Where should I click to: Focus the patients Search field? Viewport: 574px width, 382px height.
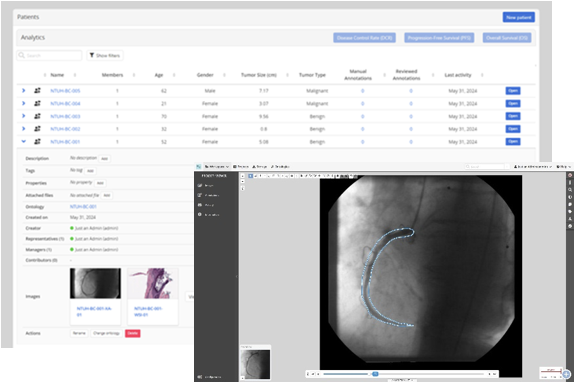click(49, 55)
